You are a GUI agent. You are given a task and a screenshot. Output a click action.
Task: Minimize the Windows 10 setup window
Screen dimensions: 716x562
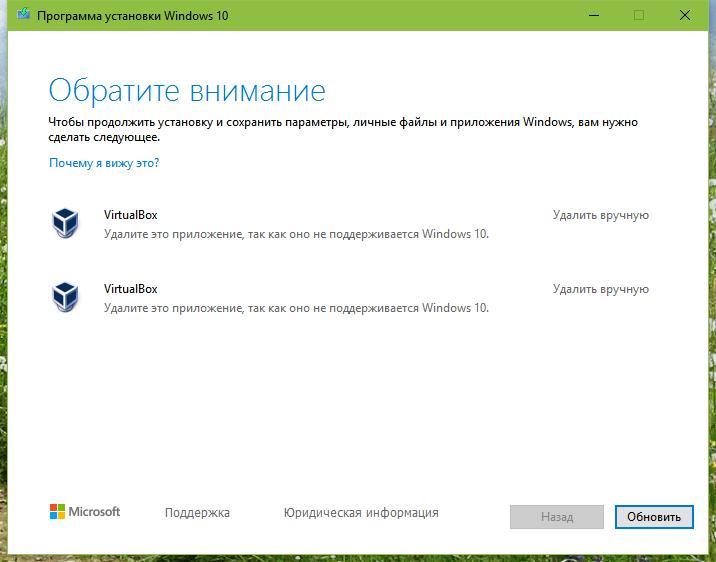pos(594,15)
